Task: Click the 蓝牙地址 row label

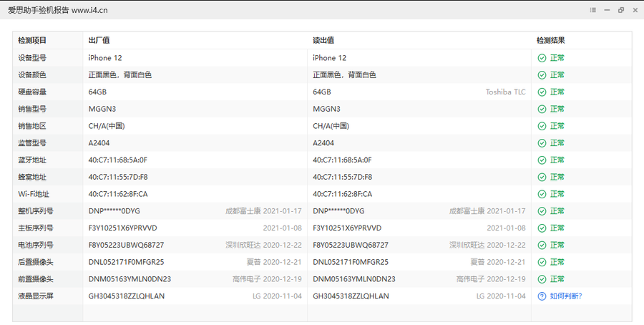Action: click(x=32, y=160)
